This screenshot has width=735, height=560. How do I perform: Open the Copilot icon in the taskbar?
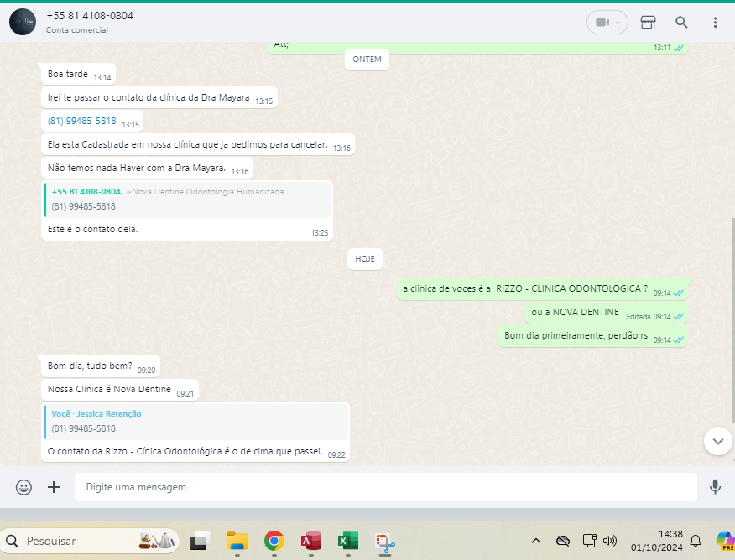click(x=726, y=541)
